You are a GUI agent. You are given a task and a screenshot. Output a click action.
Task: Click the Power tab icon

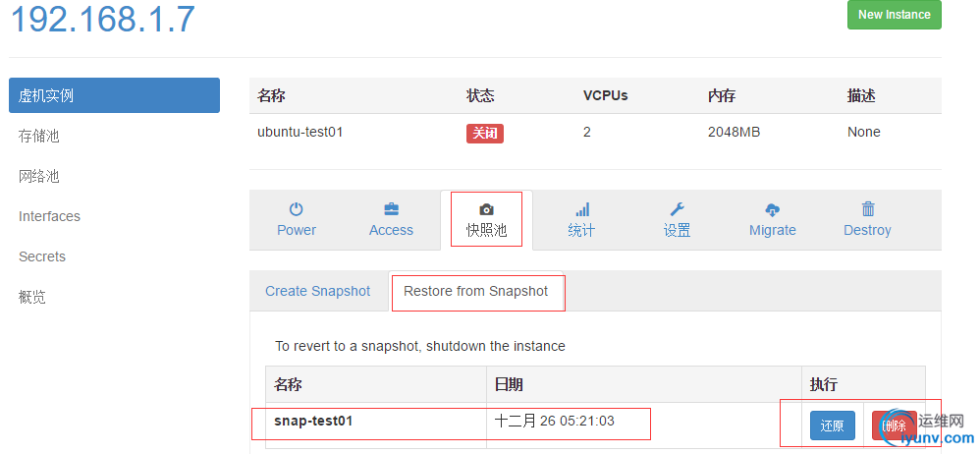tap(297, 209)
